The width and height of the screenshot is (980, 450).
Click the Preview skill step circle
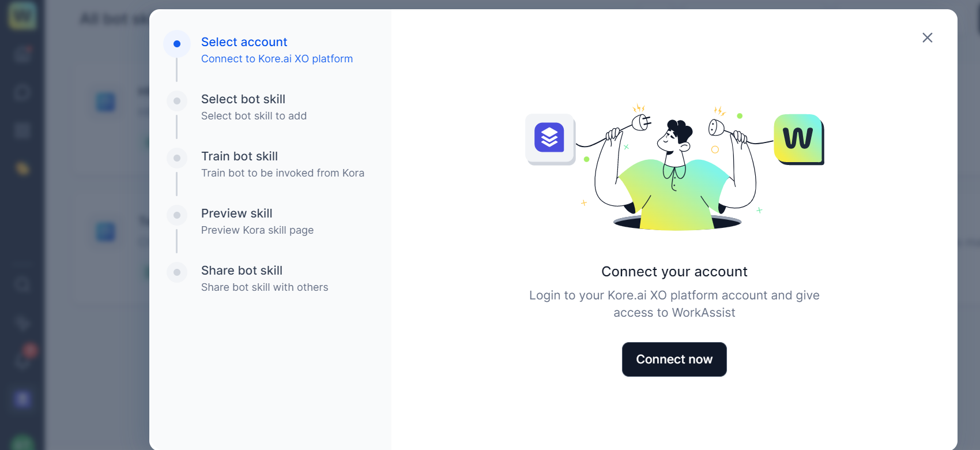[177, 215]
